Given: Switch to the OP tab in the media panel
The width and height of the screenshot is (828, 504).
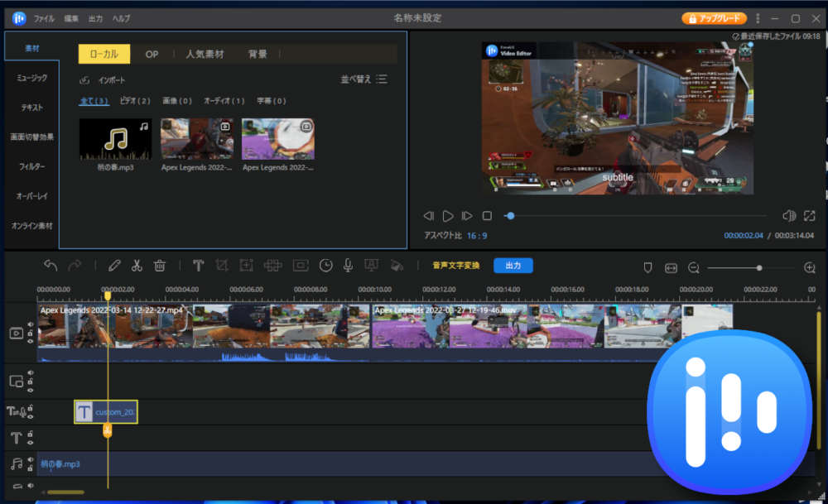Looking at the screenshot, I should 151,53.
